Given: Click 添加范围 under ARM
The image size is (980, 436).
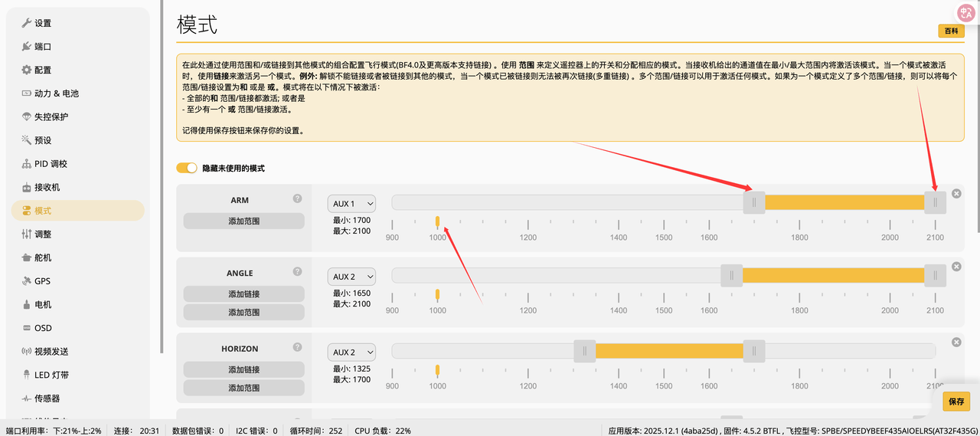Looking at the screenshot, I should tap(244, 221).
